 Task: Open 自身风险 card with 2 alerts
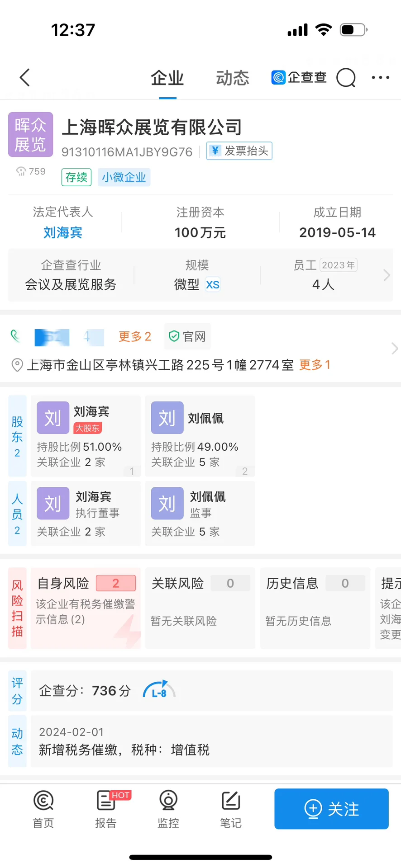(x=86, y=608)
